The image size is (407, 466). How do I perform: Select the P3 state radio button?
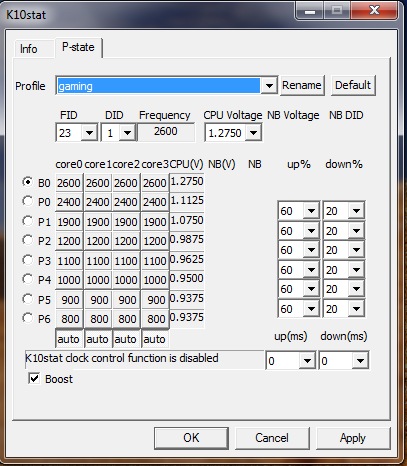(27, 260)
